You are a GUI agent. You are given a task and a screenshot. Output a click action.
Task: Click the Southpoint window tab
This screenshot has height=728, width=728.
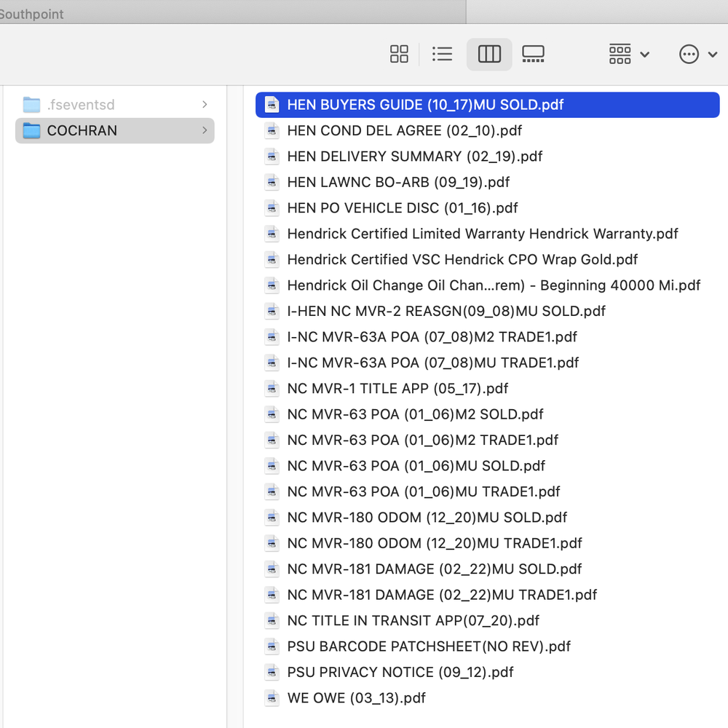click(232, 12)
